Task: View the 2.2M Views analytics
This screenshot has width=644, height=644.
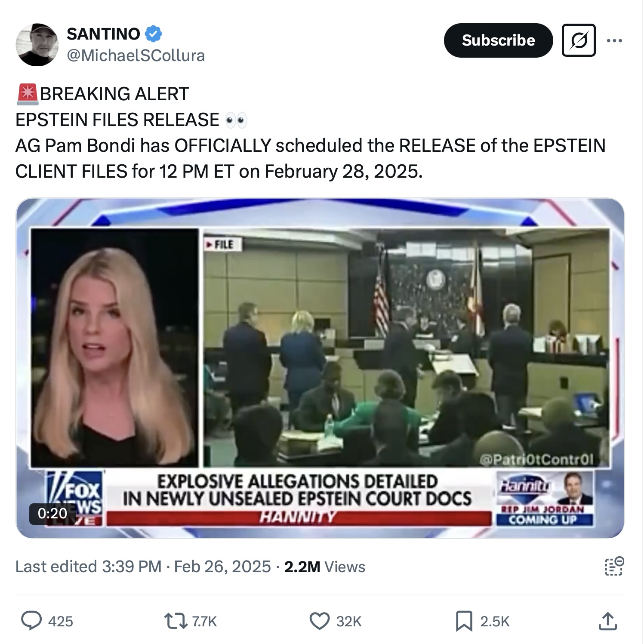Action: tap(324, 567)
